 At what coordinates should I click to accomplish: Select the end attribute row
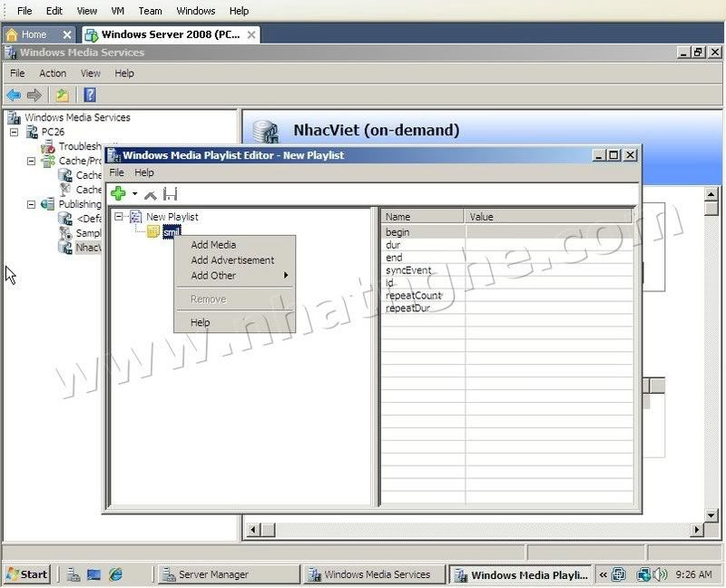507,258
